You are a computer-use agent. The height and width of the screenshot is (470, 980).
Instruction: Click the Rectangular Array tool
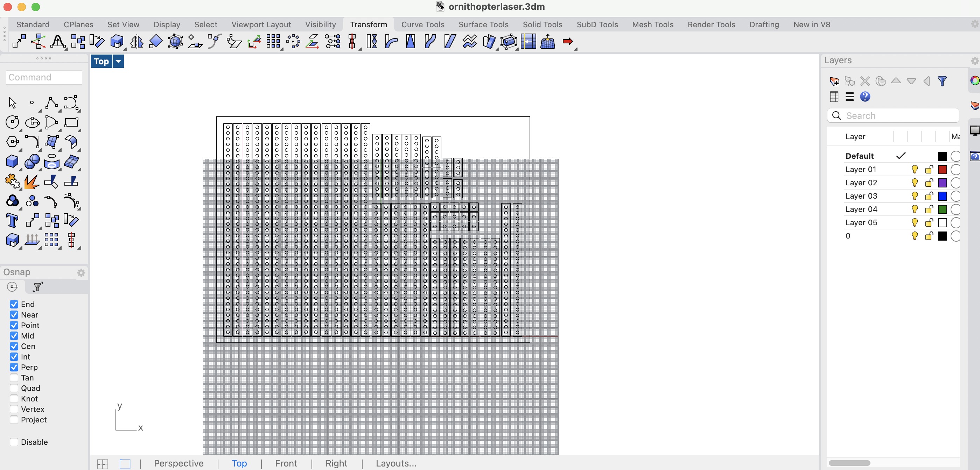273,41
